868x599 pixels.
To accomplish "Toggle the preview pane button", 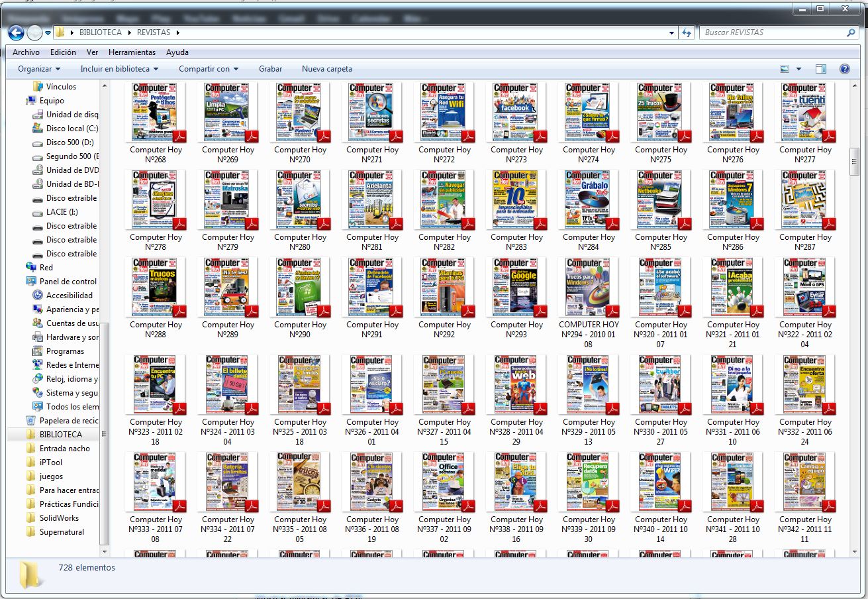I will pos(821,69).
